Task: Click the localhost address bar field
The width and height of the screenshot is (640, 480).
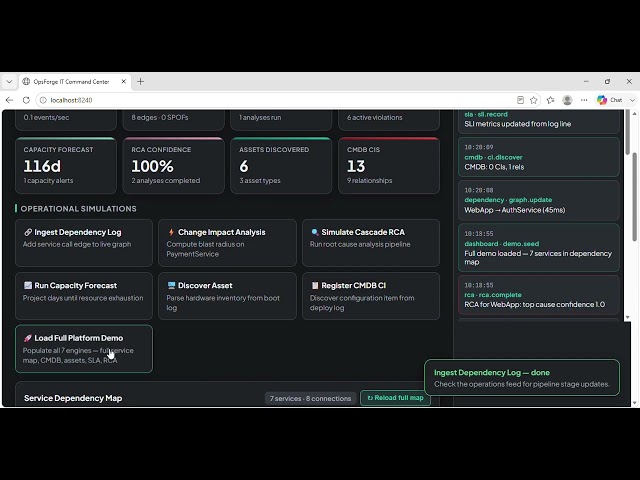Action: [x=278, y=100]
